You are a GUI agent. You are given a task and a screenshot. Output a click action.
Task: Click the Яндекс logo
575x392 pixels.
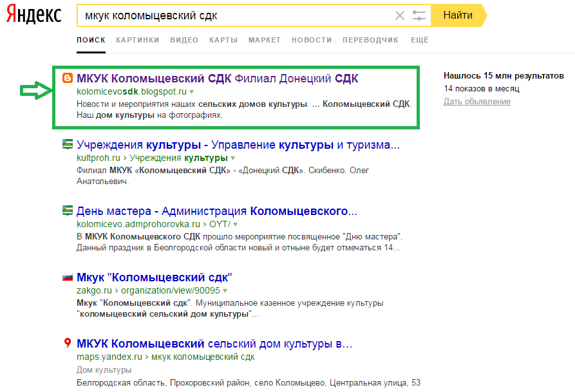tap(33, 15)
